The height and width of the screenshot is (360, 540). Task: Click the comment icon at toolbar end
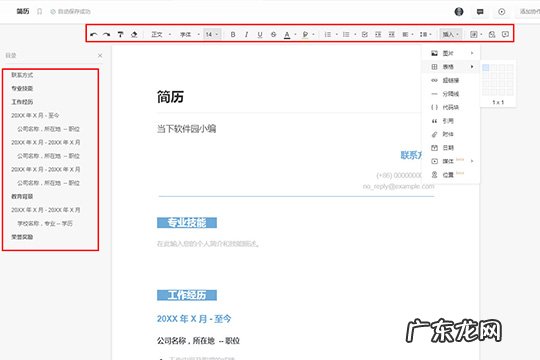click(x=505, y=34)
